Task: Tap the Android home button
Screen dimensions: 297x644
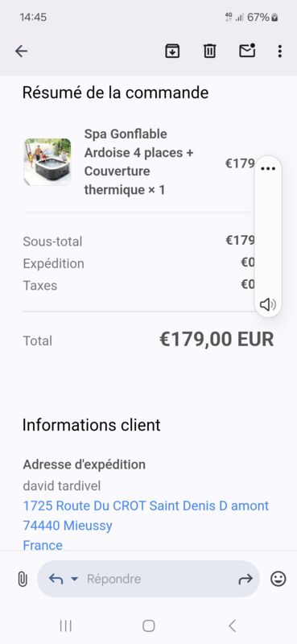Action: point(148,625)
